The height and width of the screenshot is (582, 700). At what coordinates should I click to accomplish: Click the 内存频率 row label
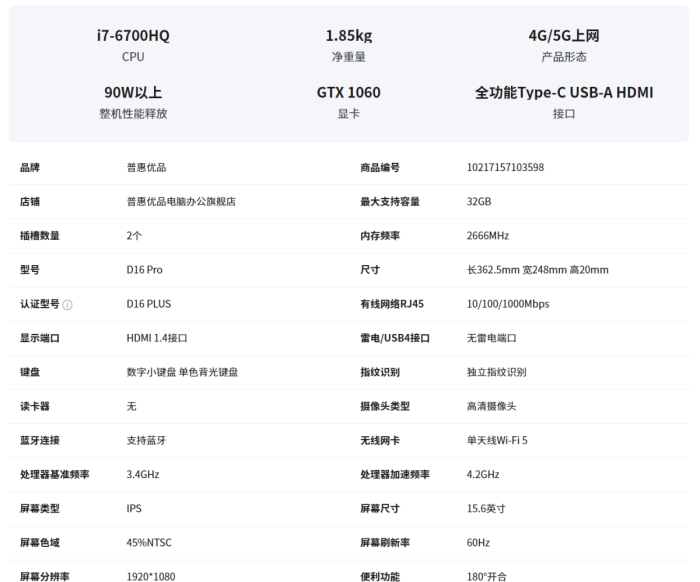click(x=380, y=236)
